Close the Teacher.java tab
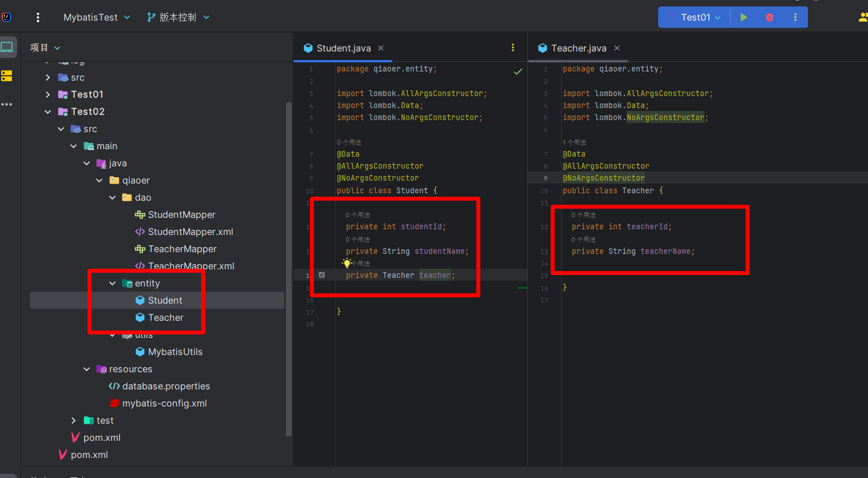This screenshot has width=868, height=478. [x=617, y=48]
